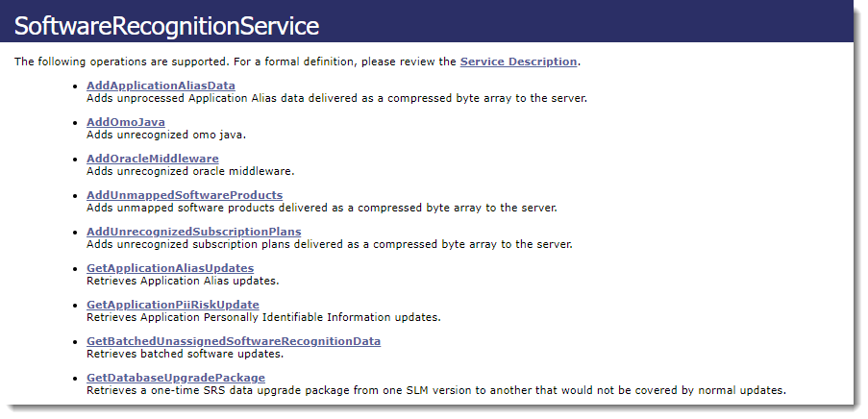Click the "Retrieves Application Alias updates" description

click(x=182, y=281)
